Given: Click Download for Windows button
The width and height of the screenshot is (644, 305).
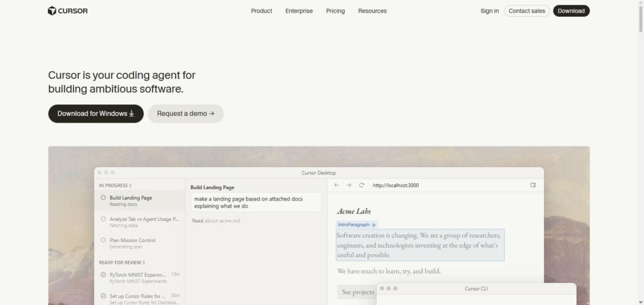Looking at the screenshot, I should coord(96,114).
